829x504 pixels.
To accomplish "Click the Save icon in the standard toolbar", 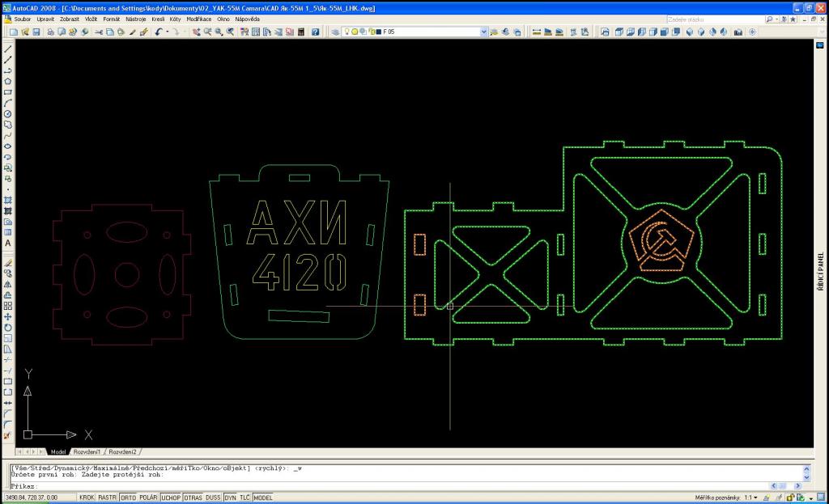I will pos(36,32).
